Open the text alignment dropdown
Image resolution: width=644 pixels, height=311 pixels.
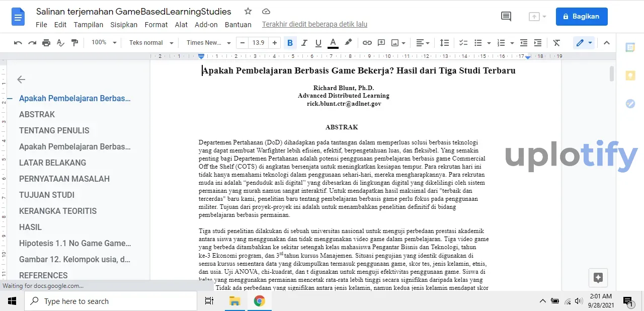pos(423,43)
